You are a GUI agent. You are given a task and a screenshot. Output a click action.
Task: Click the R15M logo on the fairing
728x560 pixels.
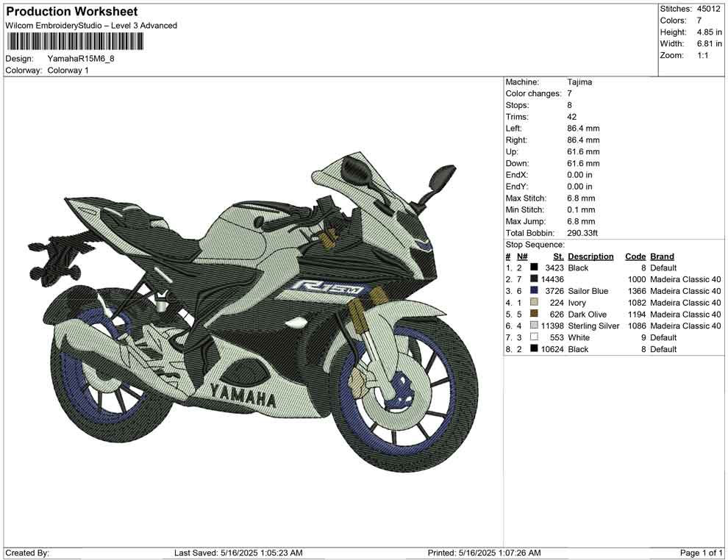click(322, 287)
